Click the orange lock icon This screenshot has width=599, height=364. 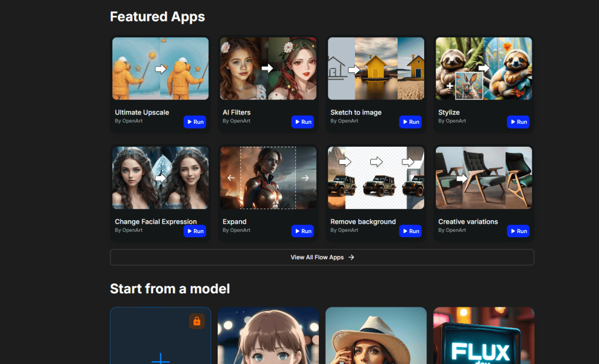(x=197, y=321)
